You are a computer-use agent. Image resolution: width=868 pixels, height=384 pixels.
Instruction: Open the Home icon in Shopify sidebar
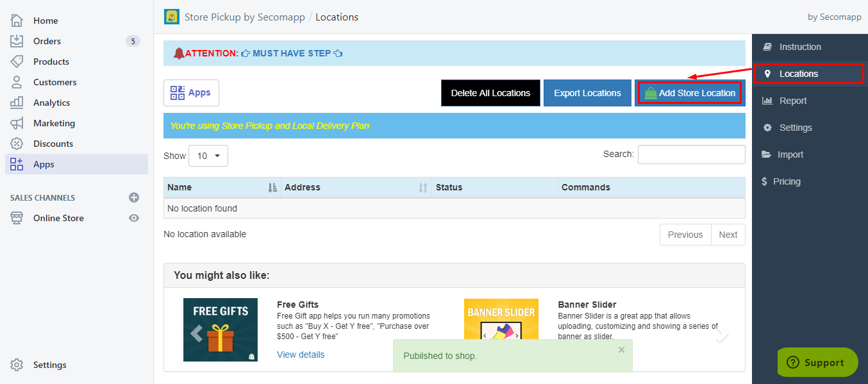(17, 21)
